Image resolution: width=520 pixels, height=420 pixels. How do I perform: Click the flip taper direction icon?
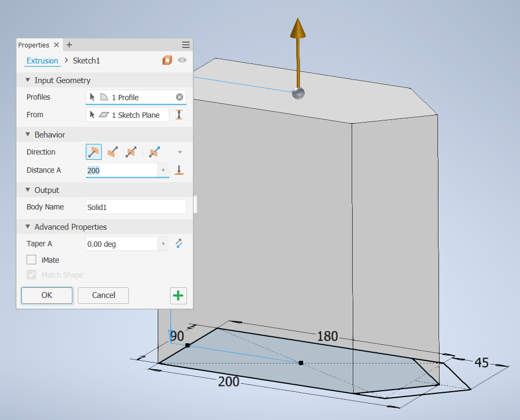(179, 244)
